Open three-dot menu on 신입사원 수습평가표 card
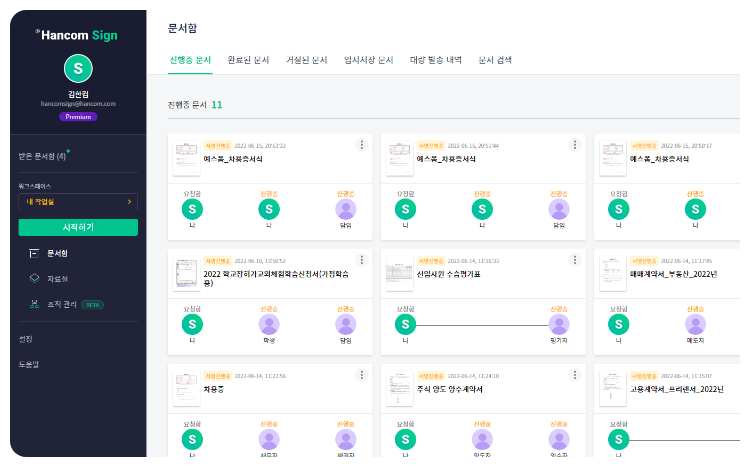The height and width of the screenshot is (467, 750). (x=575, y=260)
